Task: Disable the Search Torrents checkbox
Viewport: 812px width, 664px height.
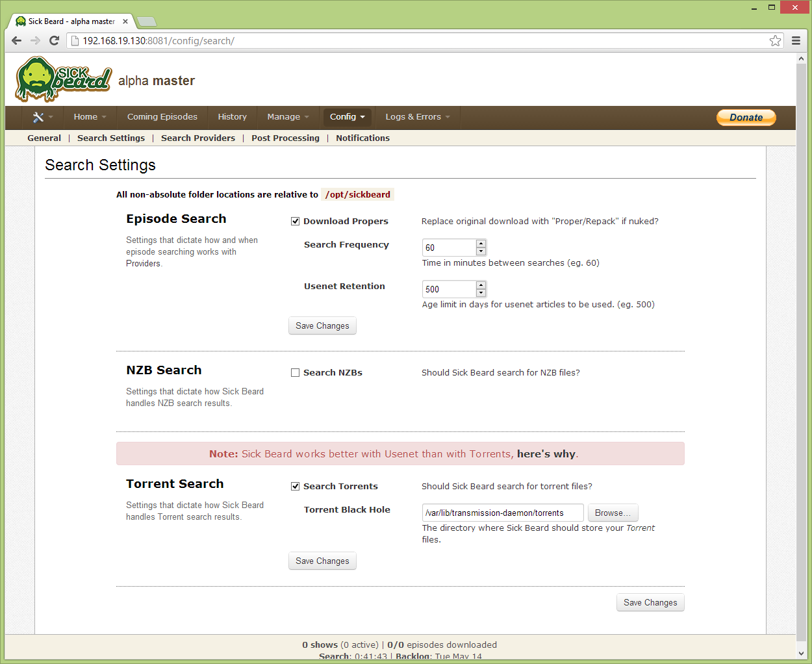Action: [x=295, y=487]
